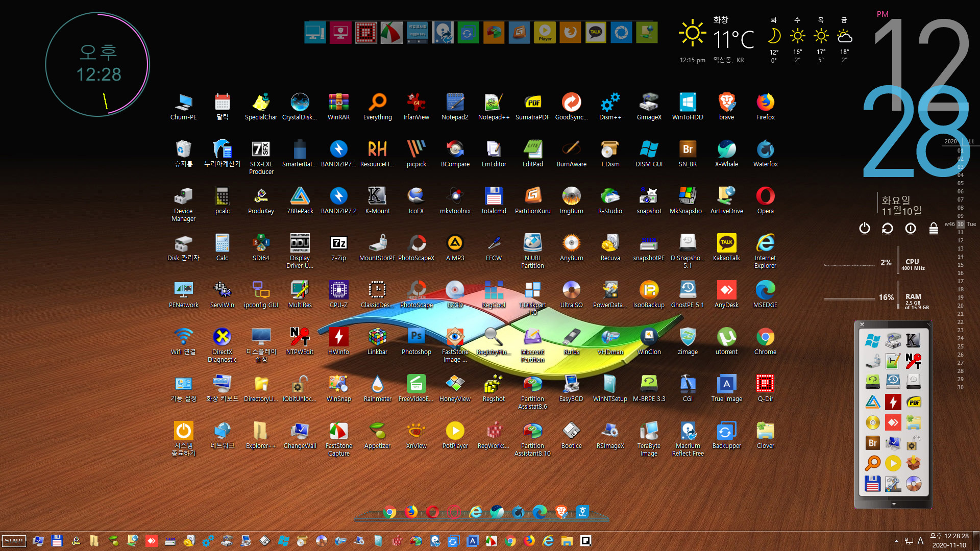Screen dimensions: 980x551
Task: Open Internet Explorer in bottom dock
Action: point(476,512)
